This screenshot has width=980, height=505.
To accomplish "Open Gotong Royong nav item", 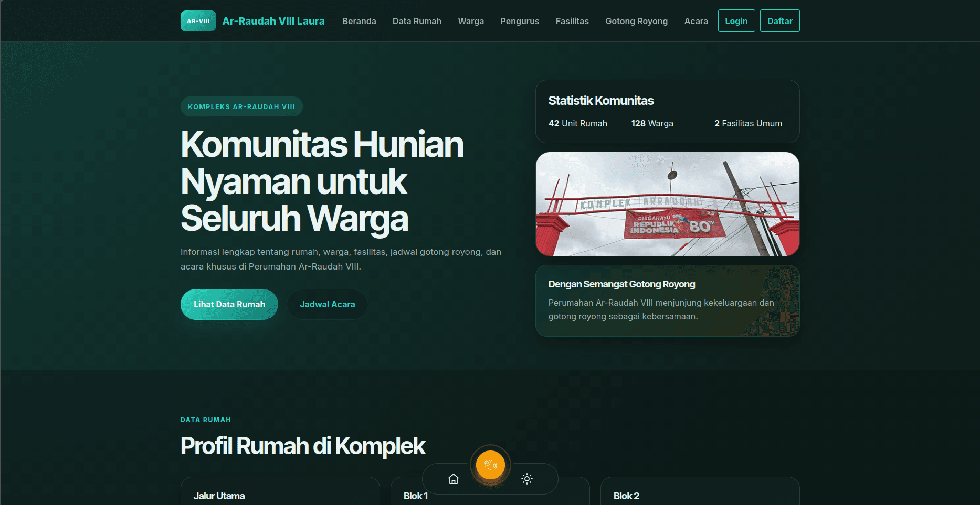I will 636,21.
